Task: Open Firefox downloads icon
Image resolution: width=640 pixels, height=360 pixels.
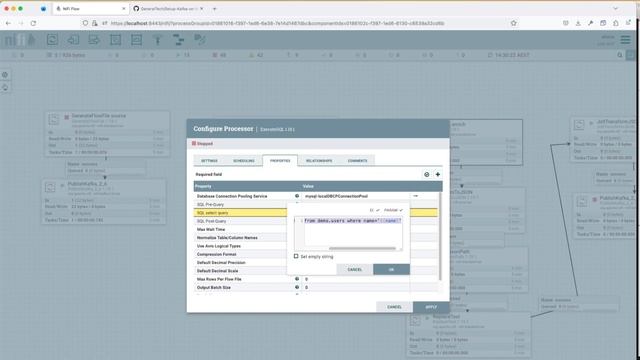Action: coord(578,23)
